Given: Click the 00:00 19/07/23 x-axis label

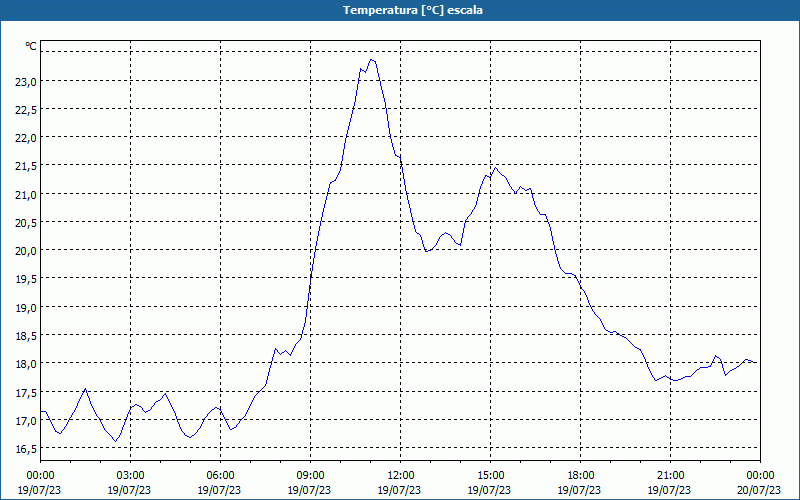Looking at the screenshot, I should pos(40,483).
